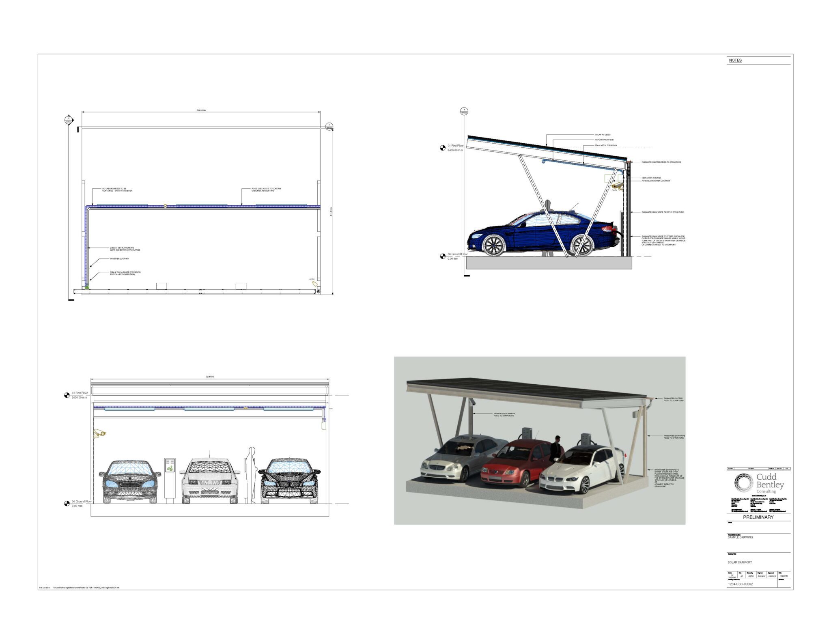Click the SOLAR PV CELLS annotation

tap(603, 135)
